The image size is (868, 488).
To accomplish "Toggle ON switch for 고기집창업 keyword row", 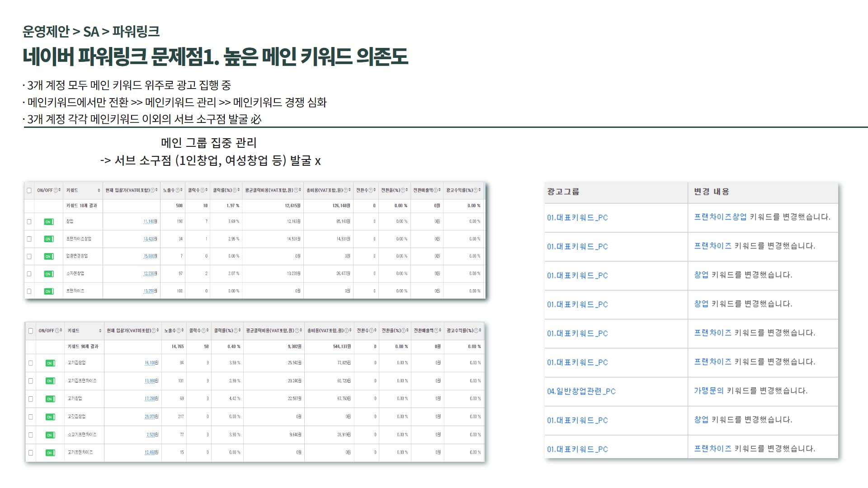I will 50,363.
